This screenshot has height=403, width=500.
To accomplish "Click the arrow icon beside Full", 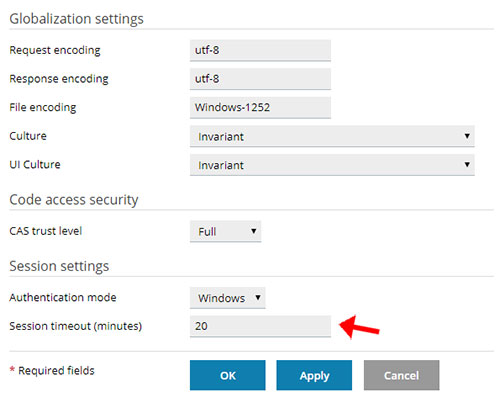I will tap(254, 231).
